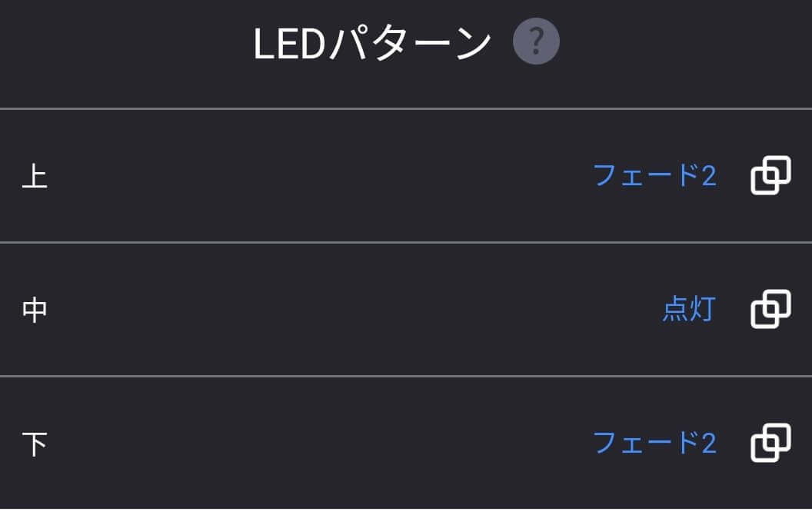This screenshot has width=812, height=515.
Task: Select the 上 row label
Action: pyautogui.click(x=35, y=176)
